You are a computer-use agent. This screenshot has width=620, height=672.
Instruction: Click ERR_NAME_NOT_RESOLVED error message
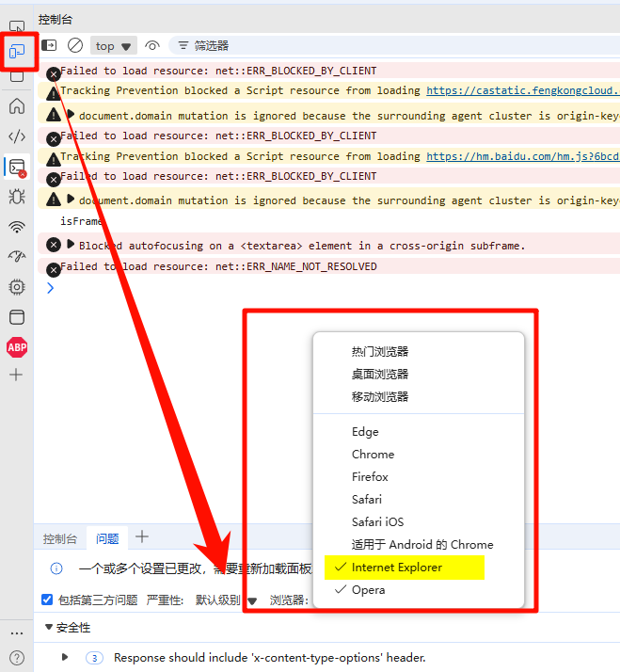218,266
